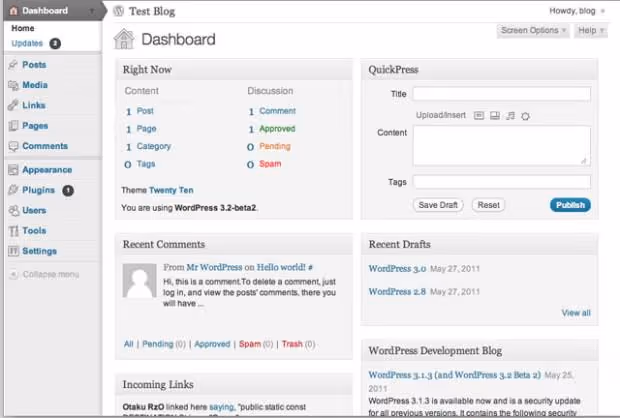Open the Howdy, blog user dropdown arrow
The height and width of the screenshot is (418, 620).
pos(603,11)
